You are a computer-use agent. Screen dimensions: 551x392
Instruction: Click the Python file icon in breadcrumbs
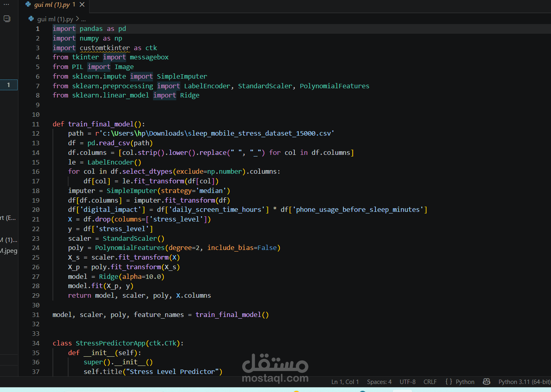(31, 19)
